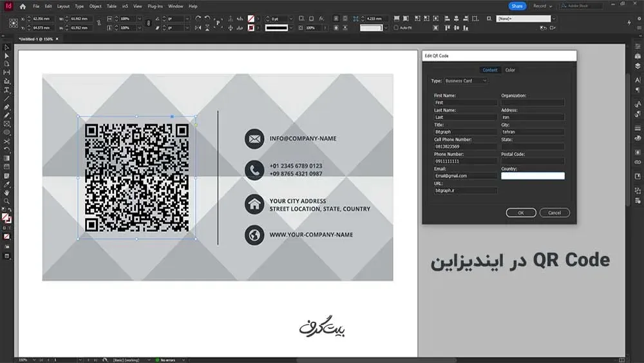Image resolution: width=644 pixels, height=363 pixels.
Task: Open the shear angle dropdown
Action: point(187,28)
